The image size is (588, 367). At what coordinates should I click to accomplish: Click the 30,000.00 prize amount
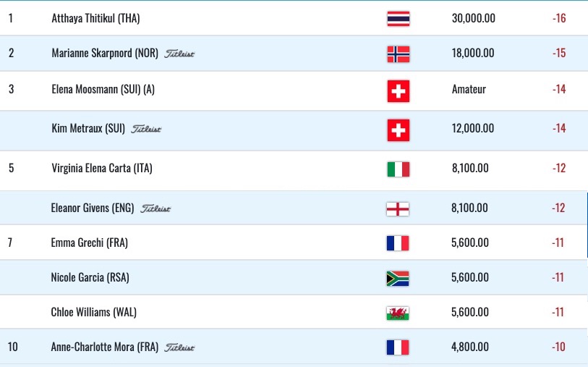pyautogui.click(x=473, y=18)
